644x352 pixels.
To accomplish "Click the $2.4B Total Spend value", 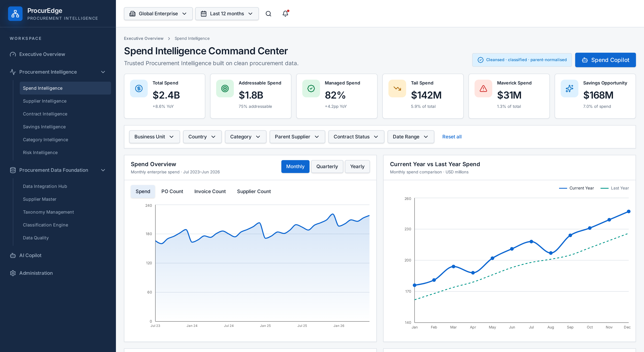I will pyautogui.click(x=166, y=95).
